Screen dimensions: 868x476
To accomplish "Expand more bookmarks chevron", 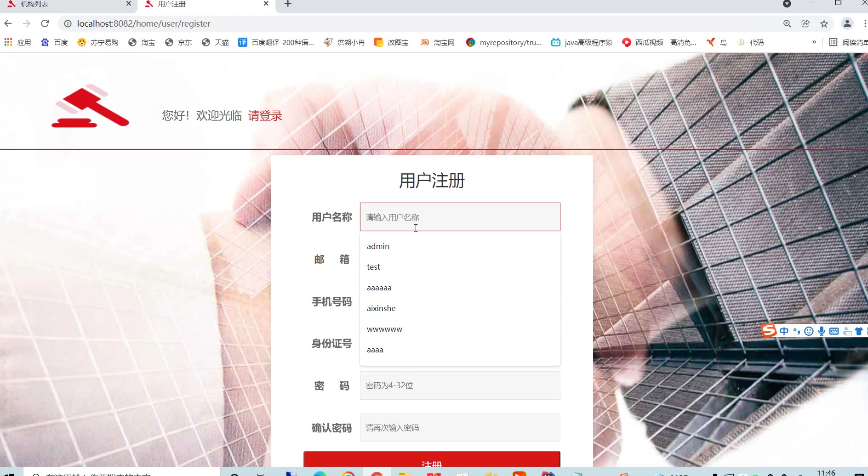I will (814, 42).
